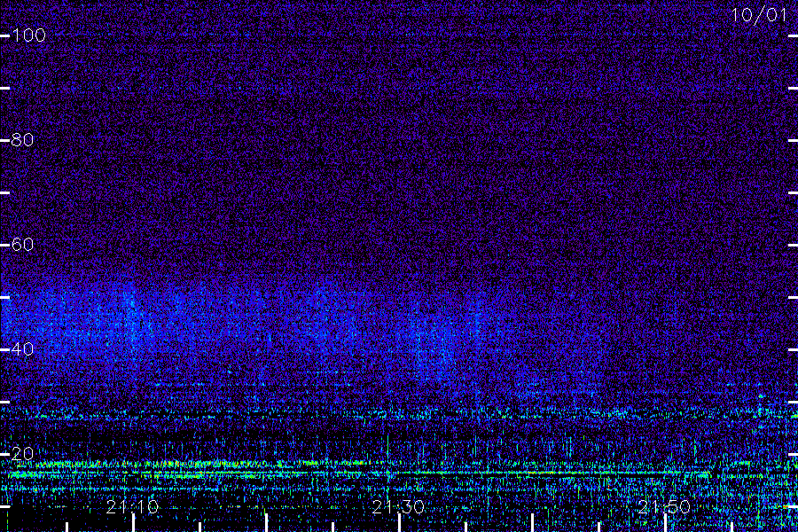The height and width of the screenshot is (532, 798).
Task: Click the 40 frequency axis label
Action: (x=22, y=348)
